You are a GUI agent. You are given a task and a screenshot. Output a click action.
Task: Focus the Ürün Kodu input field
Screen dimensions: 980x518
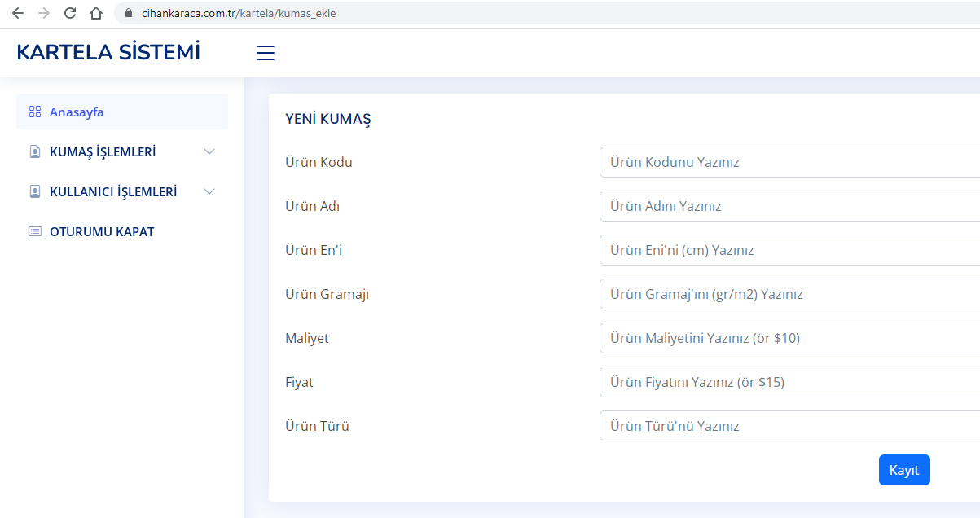(x=789, y=162)
